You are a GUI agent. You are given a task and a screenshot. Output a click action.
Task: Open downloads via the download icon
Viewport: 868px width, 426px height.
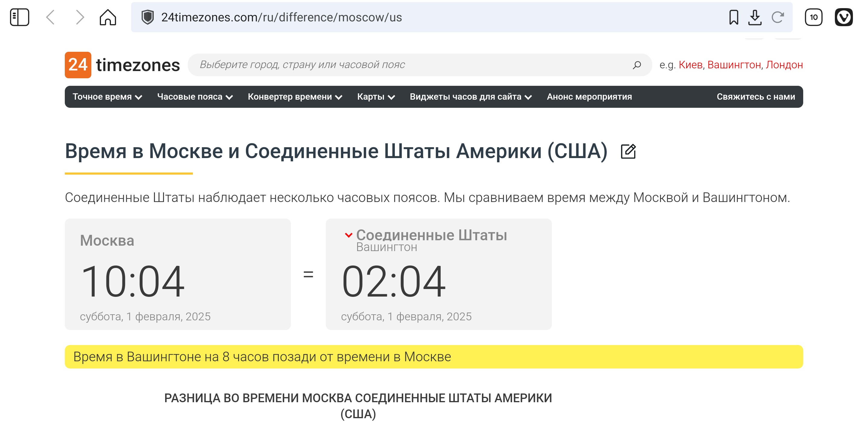(x=755, y=17)
